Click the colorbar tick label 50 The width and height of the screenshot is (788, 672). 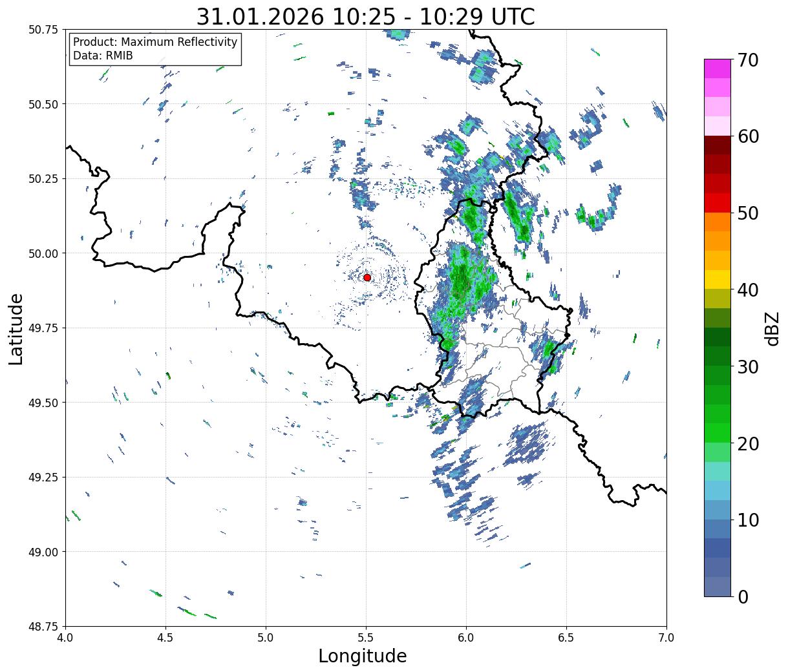pos(748,213)
